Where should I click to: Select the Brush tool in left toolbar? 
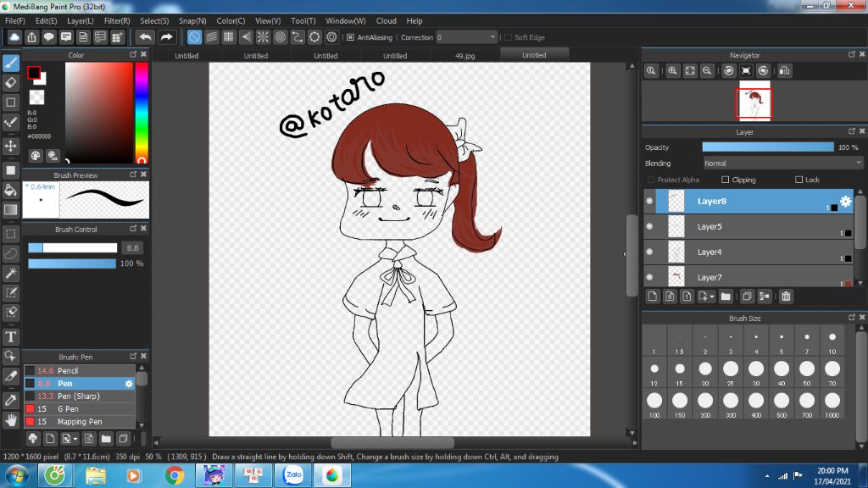(11, 63)
